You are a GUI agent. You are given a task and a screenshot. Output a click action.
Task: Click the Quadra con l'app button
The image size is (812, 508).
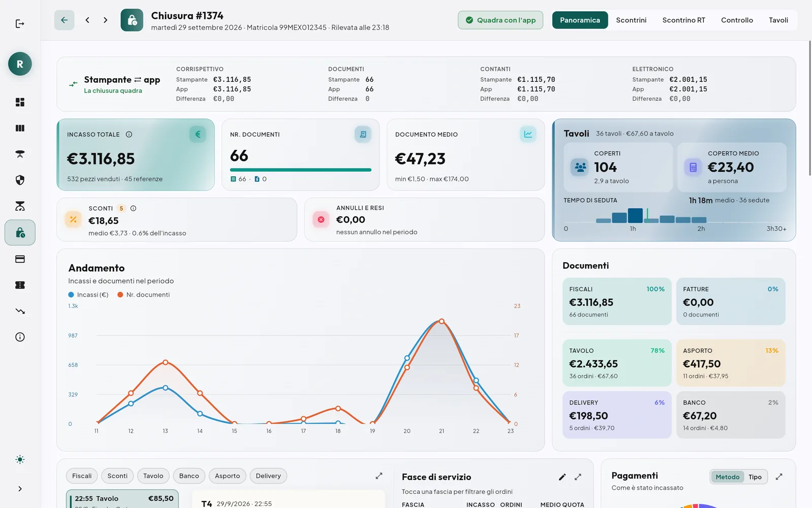[500, 20]
